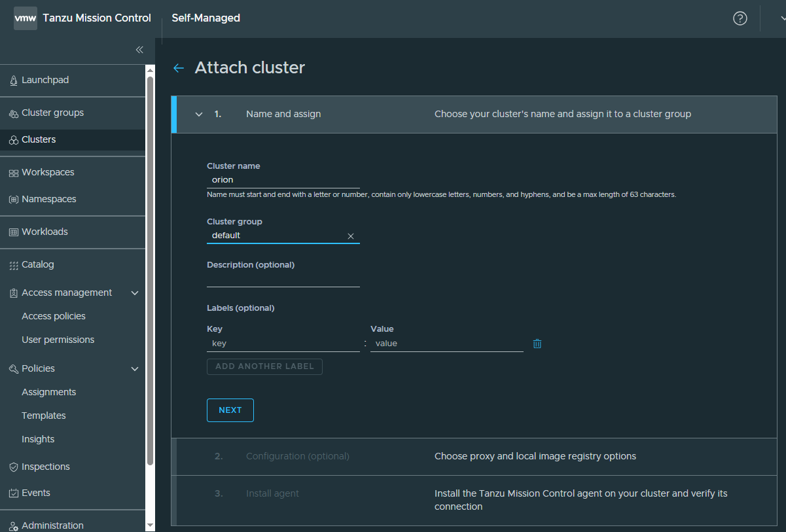Click the Cluster name field
Image resolution: width=786 pixels, height=532 pixels.
(283, 180)
